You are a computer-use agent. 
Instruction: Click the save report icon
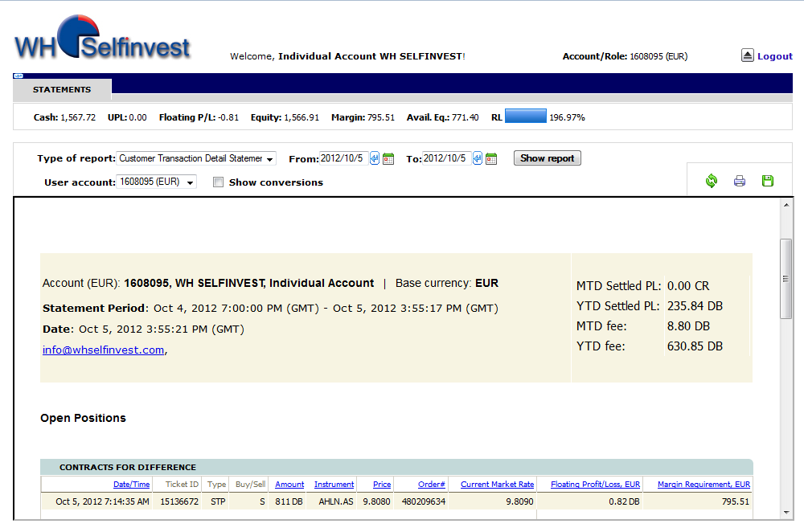[768, 180]
